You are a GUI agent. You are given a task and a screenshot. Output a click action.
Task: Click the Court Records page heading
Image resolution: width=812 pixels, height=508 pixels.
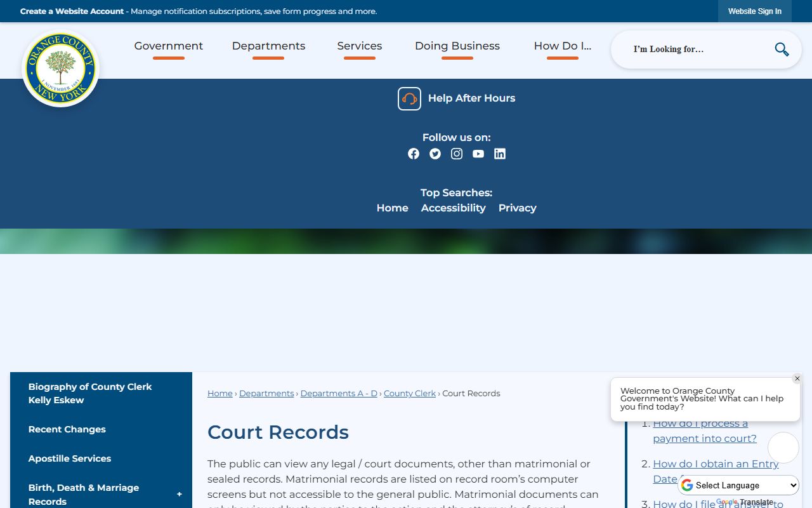278,432
